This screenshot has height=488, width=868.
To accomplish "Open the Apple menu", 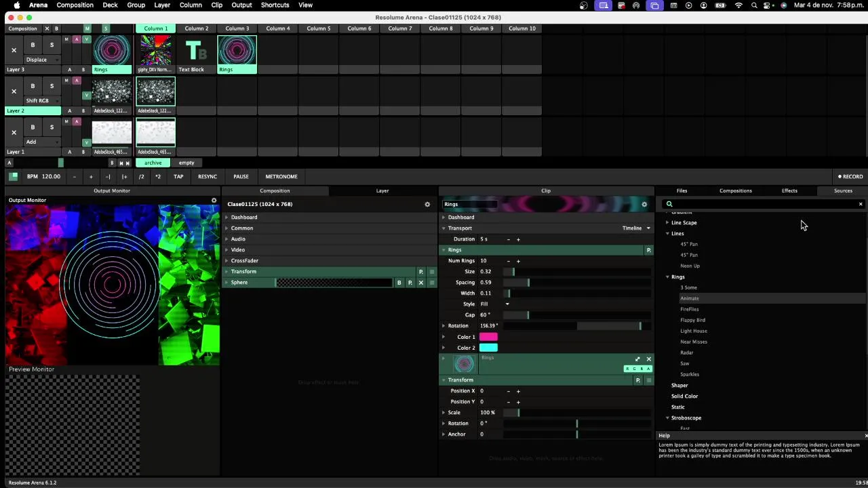I will pos(17,5).
